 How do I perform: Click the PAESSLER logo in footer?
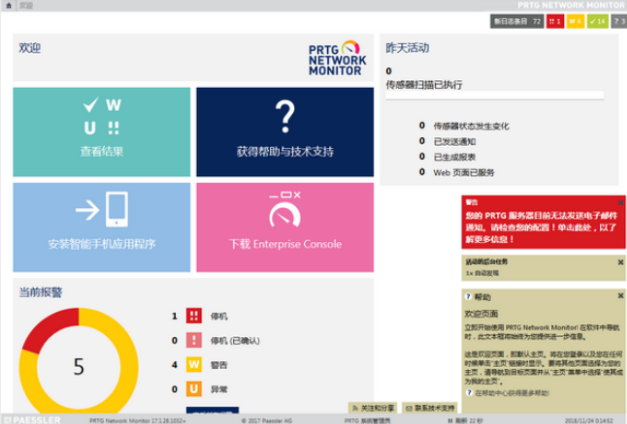click(32, 420)
